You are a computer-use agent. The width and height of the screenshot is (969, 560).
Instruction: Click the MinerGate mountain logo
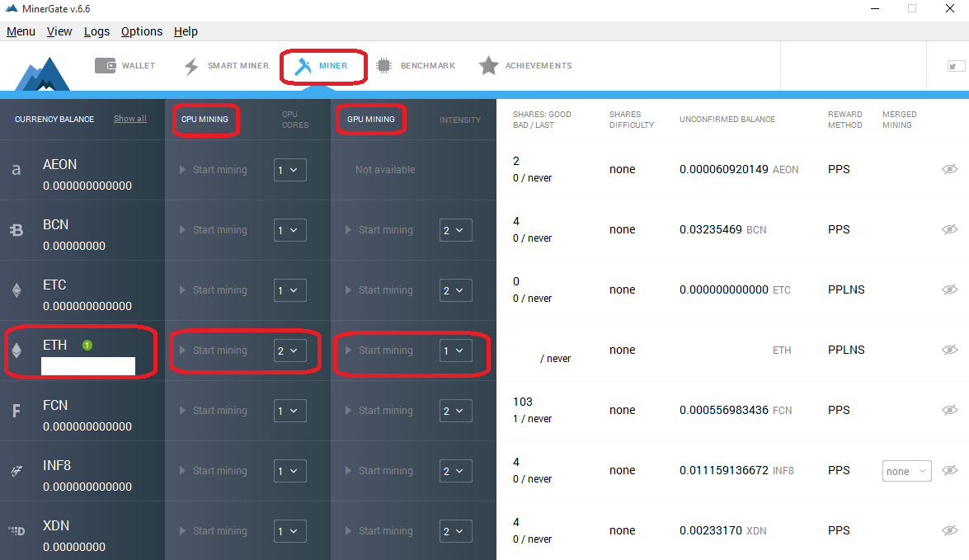43,74
